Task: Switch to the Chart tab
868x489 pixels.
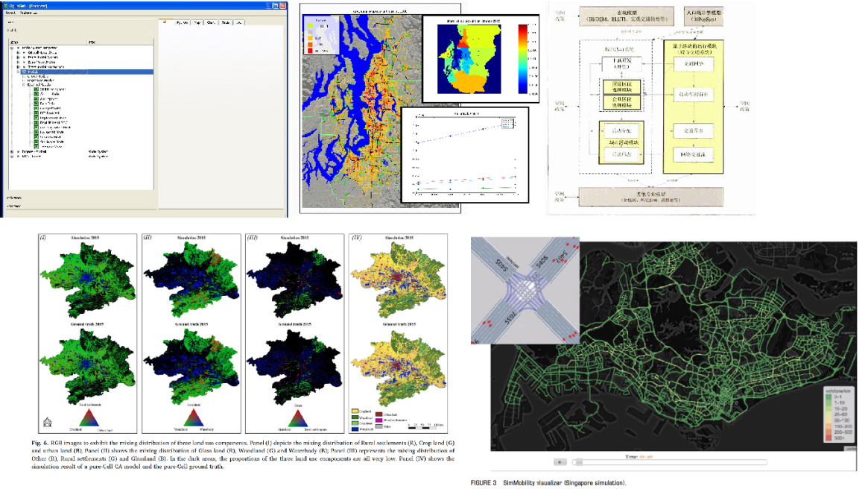Action: [211, 22]
